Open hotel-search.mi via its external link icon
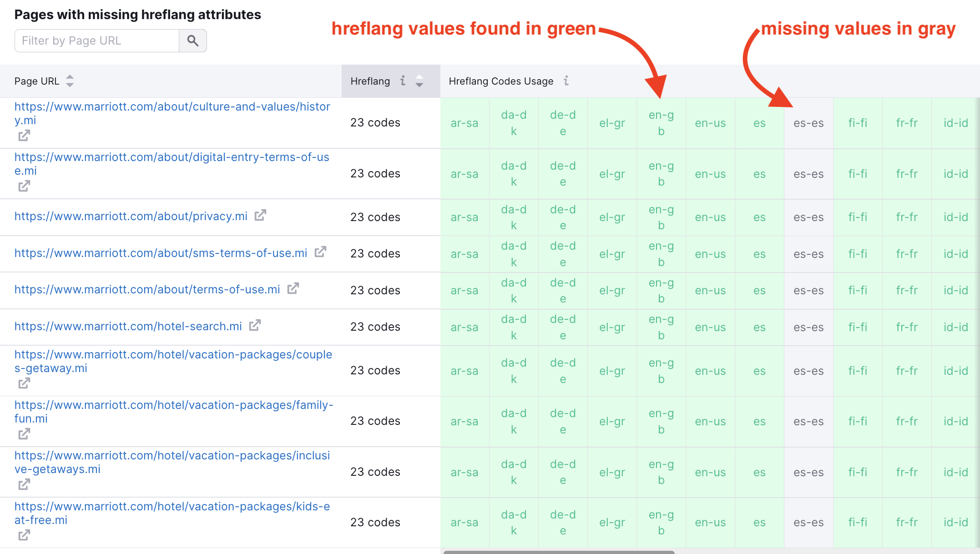Screen dimensions: 980x554 [x=255, y=325]
